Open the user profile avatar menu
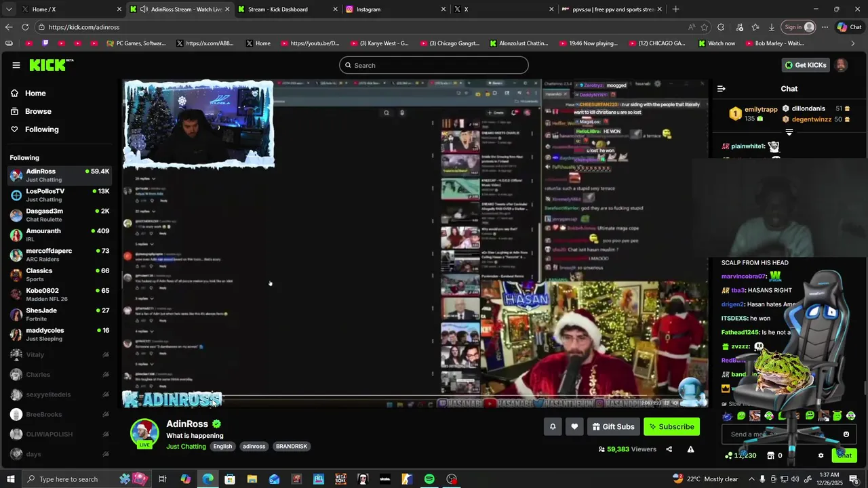The image size is (868, 488). [x=841, y=65]
